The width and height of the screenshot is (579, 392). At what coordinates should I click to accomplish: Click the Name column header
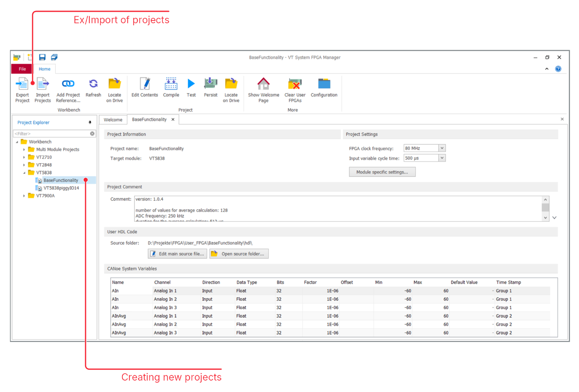tap(118, 282)
